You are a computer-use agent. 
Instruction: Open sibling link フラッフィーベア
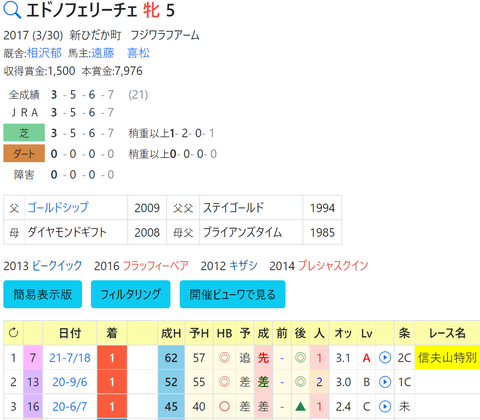tap(156, 266)
